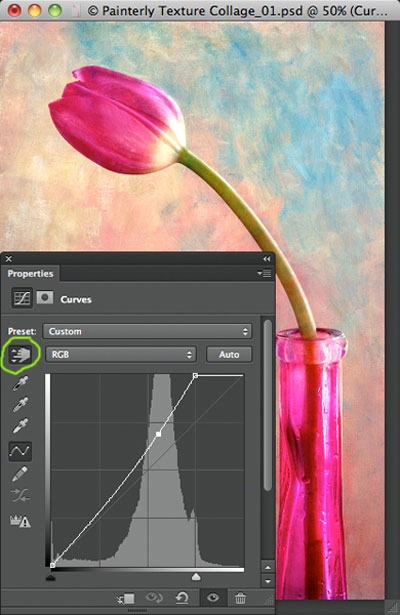Select the on-image targeted adjustment hand tool

click(20, 355)
